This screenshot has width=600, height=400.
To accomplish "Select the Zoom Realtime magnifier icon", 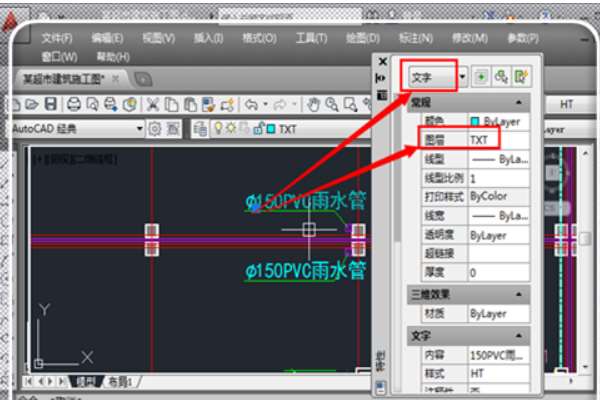I will click(332, 104).
